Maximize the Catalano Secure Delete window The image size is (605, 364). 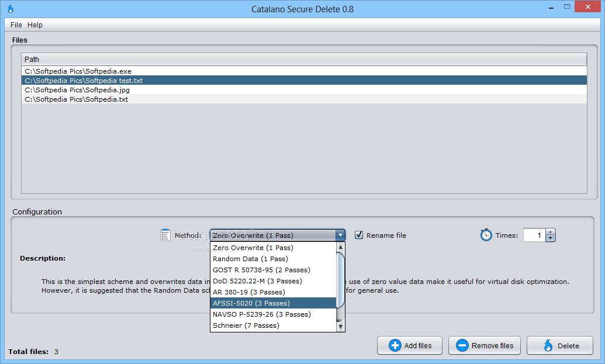click(567, 6)
